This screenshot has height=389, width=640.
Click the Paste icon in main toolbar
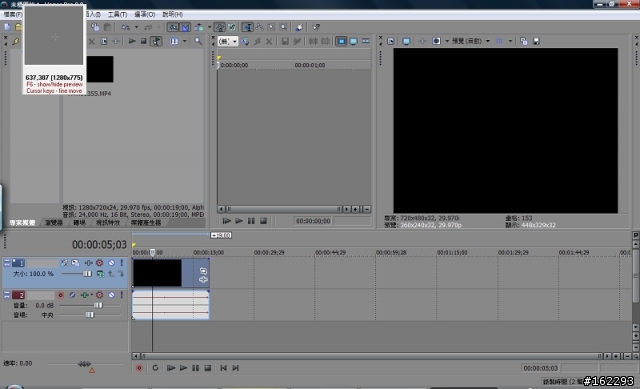107,27
